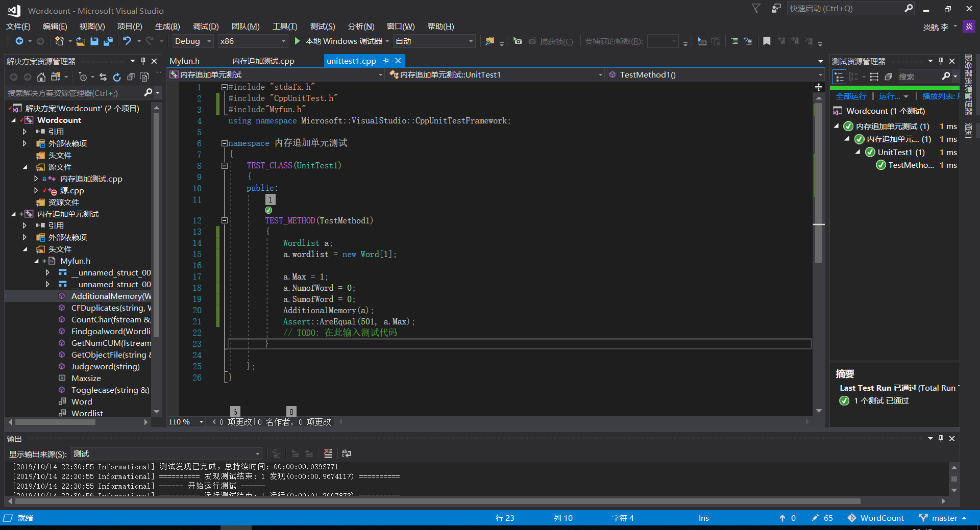The height and width of the screenshot is (530, 980).
Task: Open the x86 platform dropdown
Action: coord(253,41)
